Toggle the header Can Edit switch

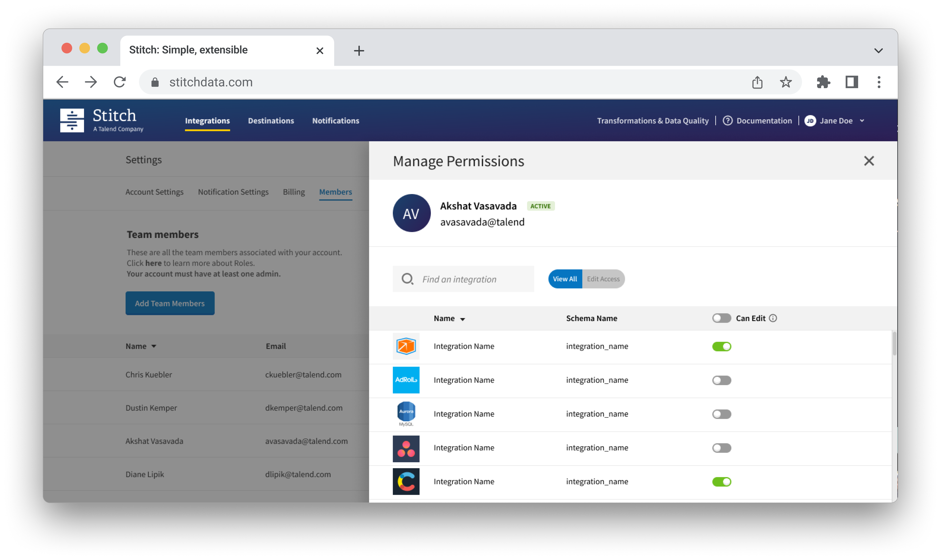(x=721, y=318)
